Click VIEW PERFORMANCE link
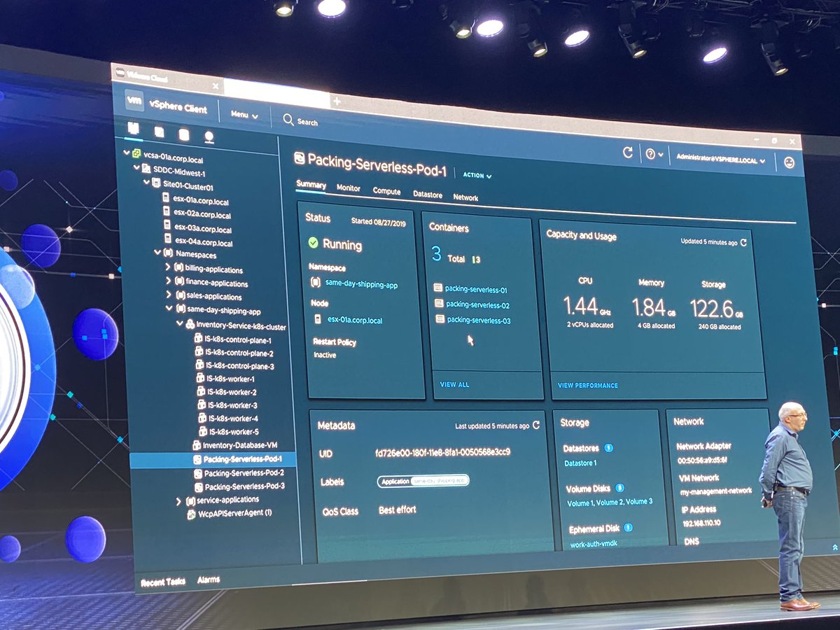 coord(587,385)
